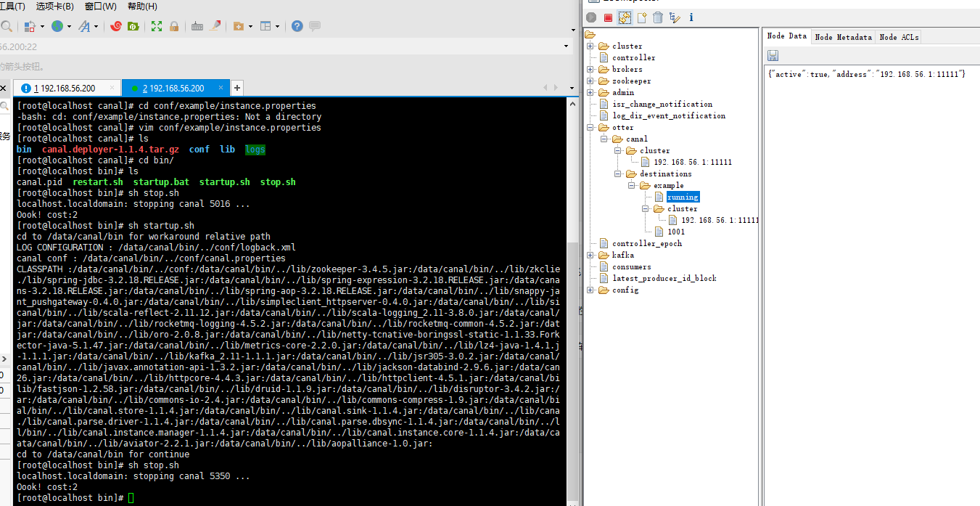Screen dimensions: 980x506
Task: Delete selected node using the trash icon
Action: [x=658, y=17]
